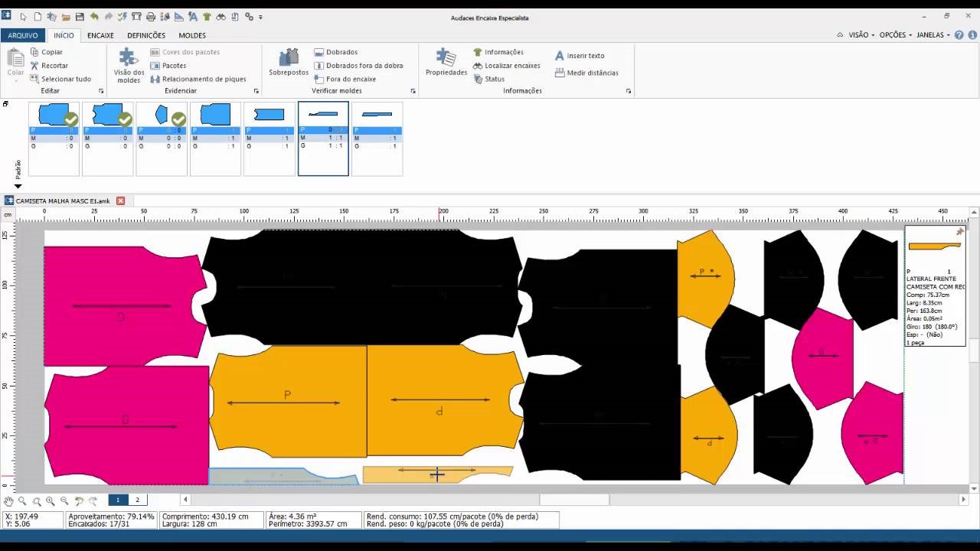Switch to page 2 tab
The height and width of the screenshot is (551, 980).
pos(138,500)
